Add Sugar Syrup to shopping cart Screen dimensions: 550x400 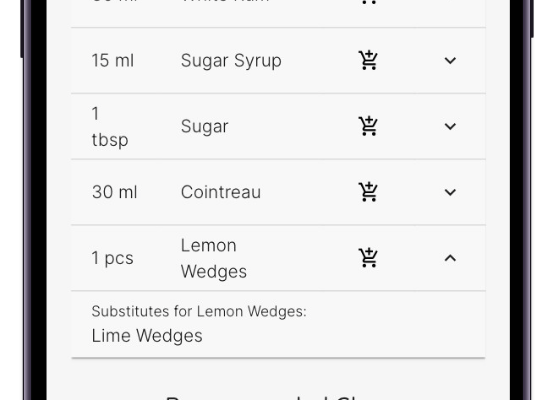point(368,60)
